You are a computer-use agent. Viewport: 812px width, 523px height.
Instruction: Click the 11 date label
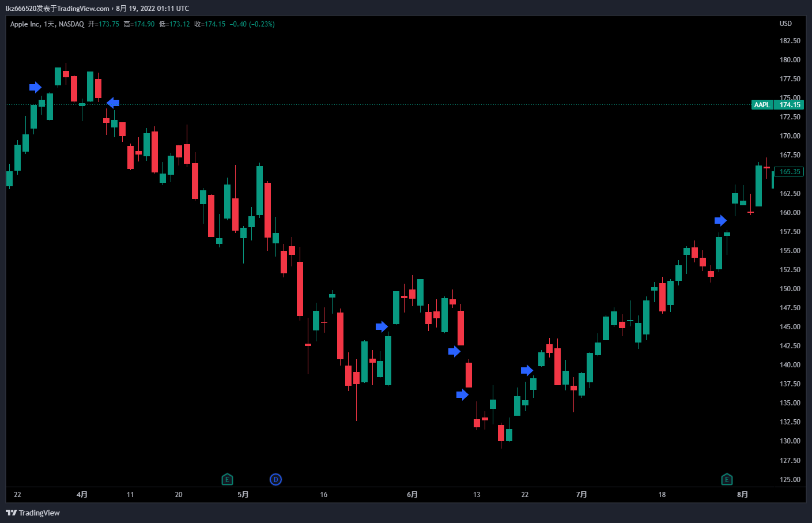coord(130,494)
